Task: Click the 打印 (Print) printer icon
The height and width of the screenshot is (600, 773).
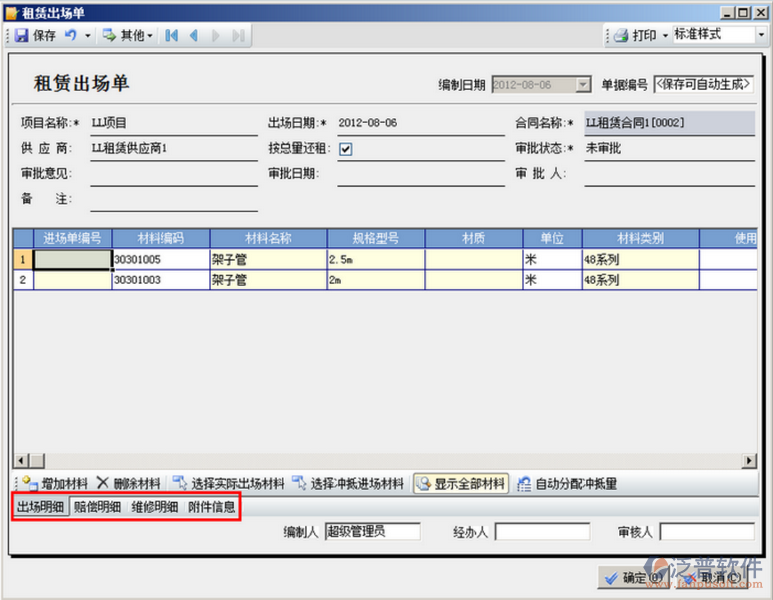Action: (x=620, y=35)
